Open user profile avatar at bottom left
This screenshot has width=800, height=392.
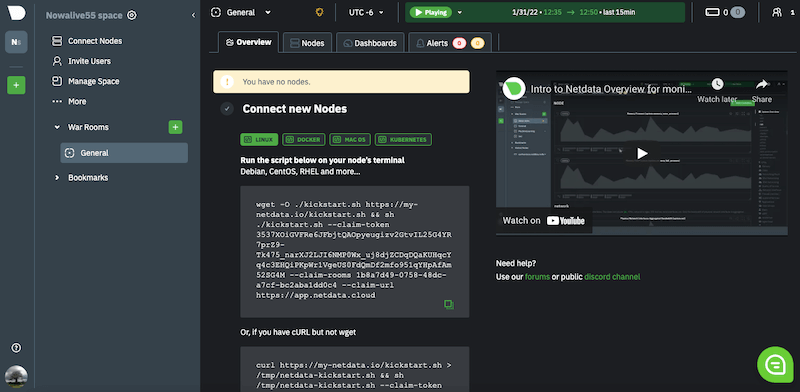16,377
